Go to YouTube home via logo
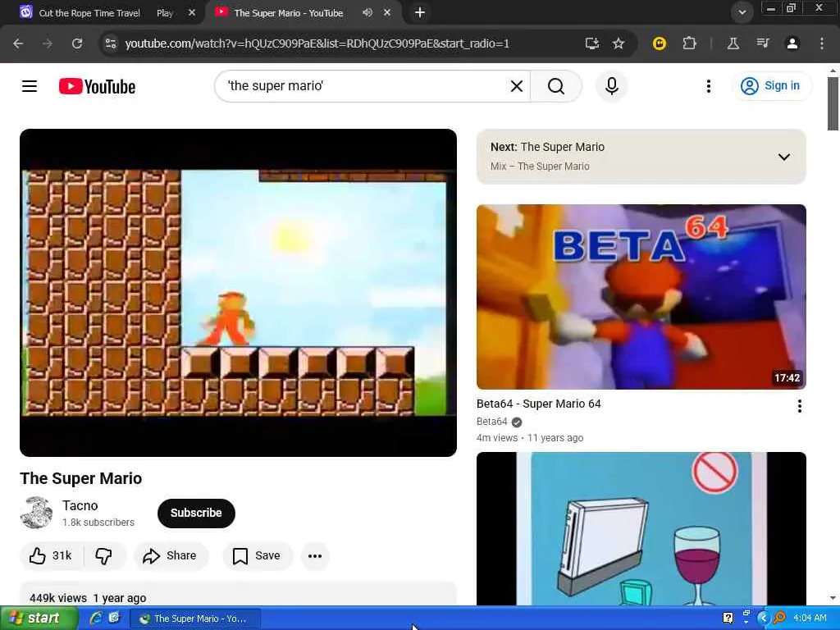Image resolution: width=840 pixels, height=630 pixels. [x=97, y=86]
